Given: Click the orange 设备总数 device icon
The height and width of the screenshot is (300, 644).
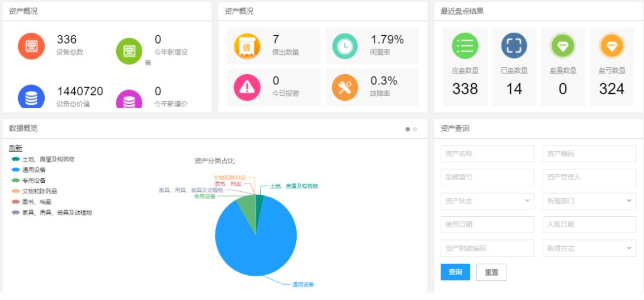Looking at the screenshot, I should click(x=31, y=46).
